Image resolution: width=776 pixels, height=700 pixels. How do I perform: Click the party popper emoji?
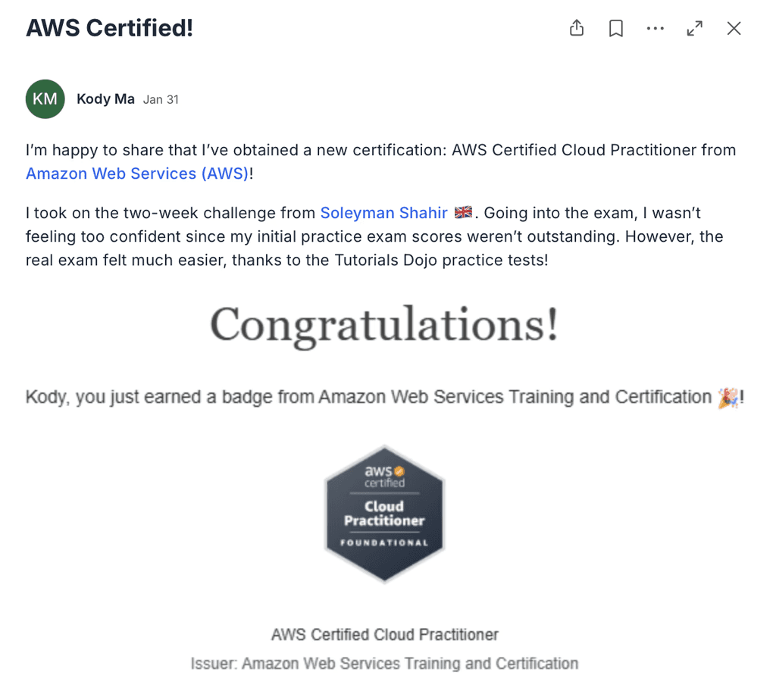click(728, 397)
